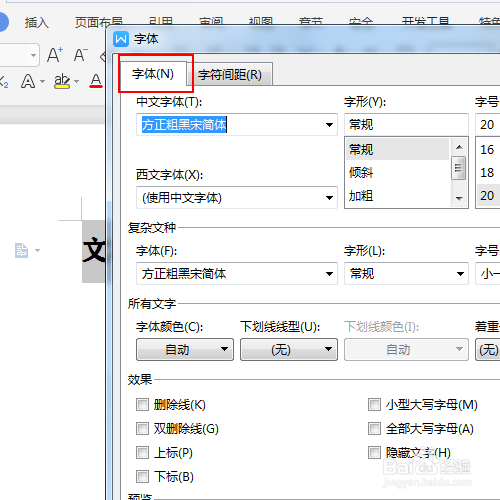
Task: Switch to the 字符间距(R) tab
Action: (x=230, y=75)
